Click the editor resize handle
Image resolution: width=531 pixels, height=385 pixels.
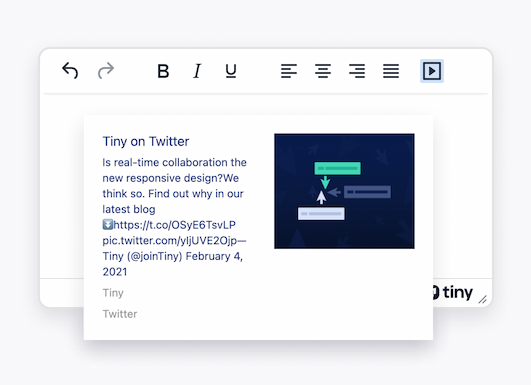click(483, 299)
